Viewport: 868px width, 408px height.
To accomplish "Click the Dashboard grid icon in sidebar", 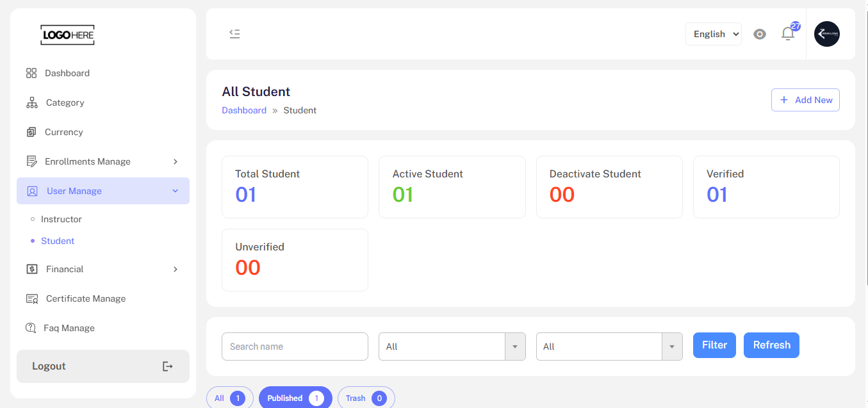I will tap(31, 73).
